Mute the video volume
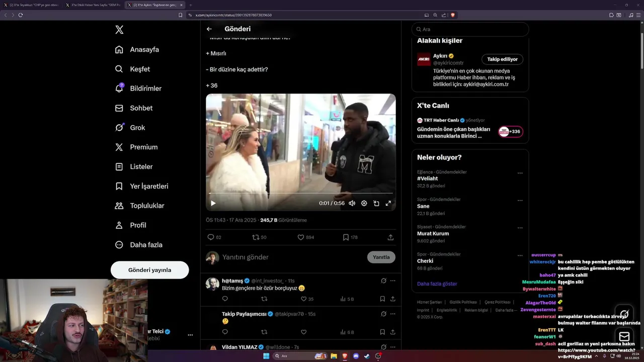644x362 pixels. tap(352, 203)
